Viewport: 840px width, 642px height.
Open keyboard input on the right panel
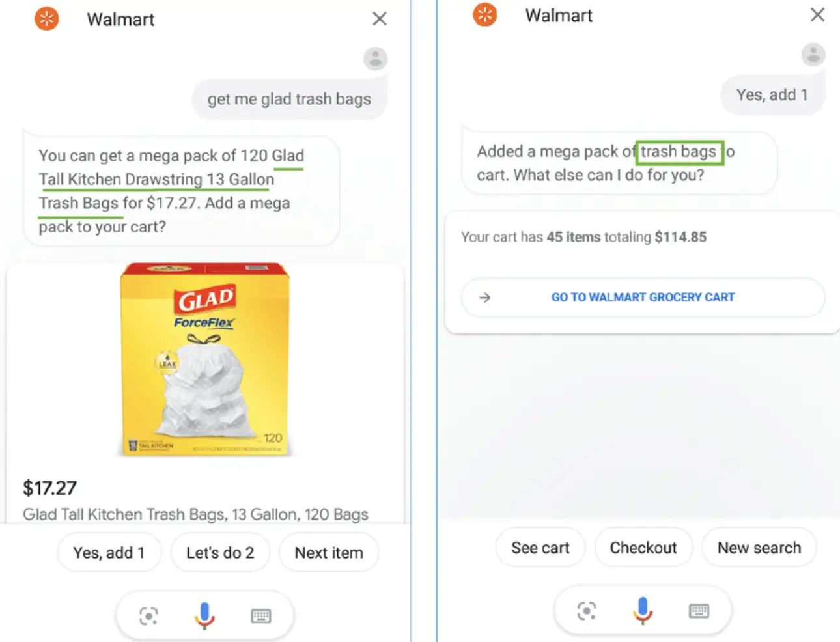click(x=699, y=611)
